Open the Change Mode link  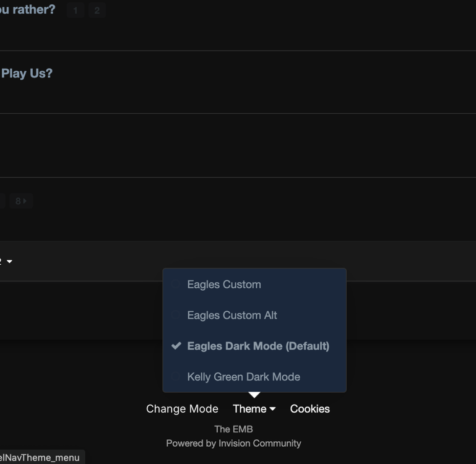coord(182,409)
